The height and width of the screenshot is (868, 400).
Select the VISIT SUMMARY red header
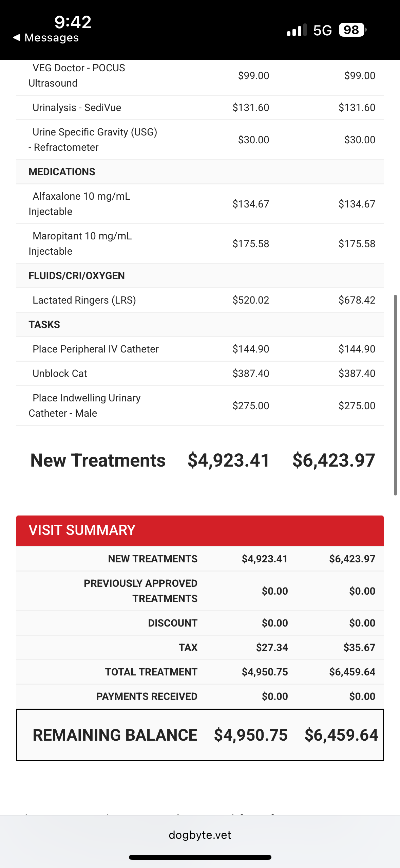coord(200,530)
